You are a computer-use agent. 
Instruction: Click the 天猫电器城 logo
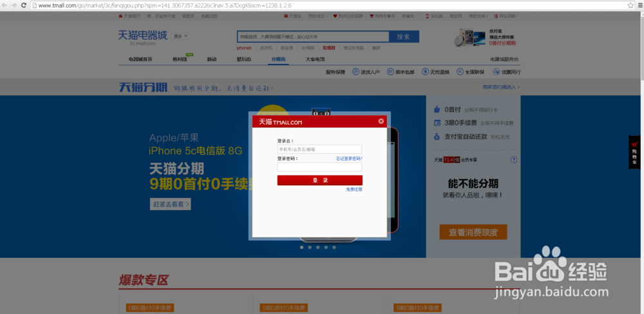pyautogui.click(x=142, y=37)
